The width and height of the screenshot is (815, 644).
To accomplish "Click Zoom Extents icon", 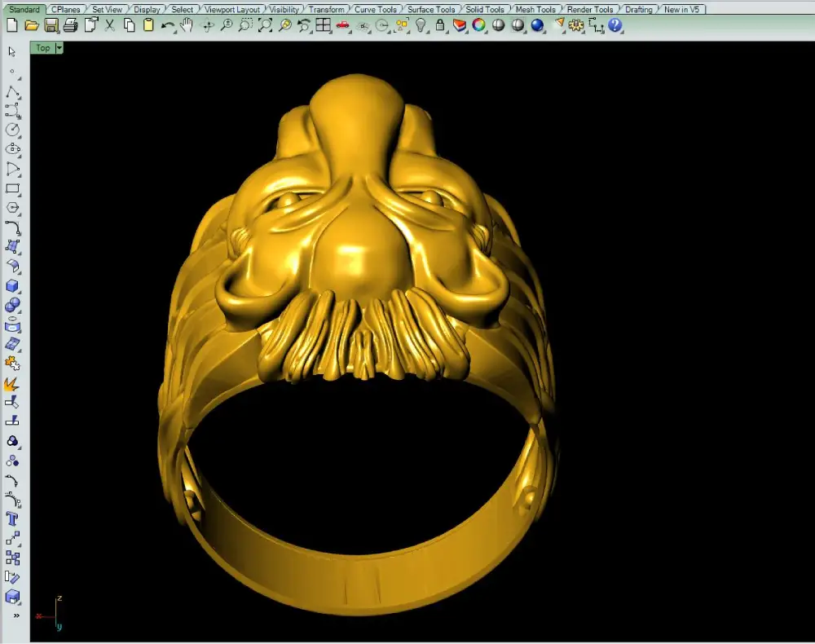I will pos(265,25).
